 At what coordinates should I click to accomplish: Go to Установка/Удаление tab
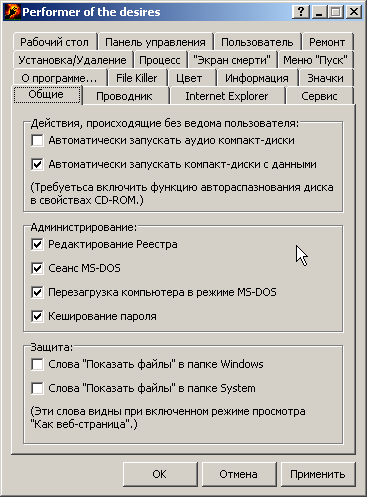tap(72, 60)
